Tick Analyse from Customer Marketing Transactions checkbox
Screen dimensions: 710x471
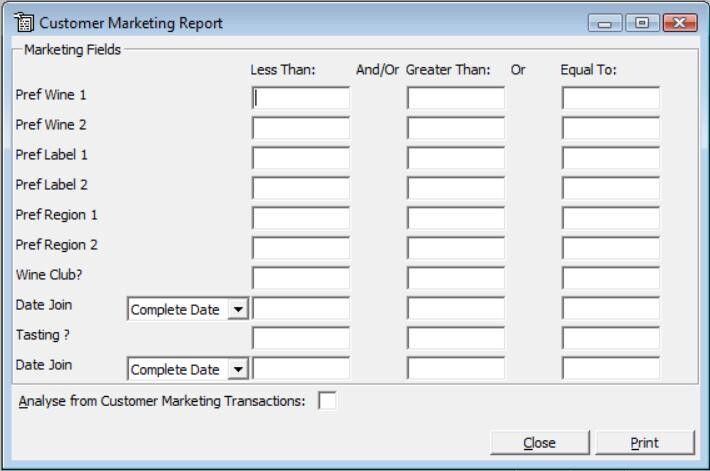(327, 401)
